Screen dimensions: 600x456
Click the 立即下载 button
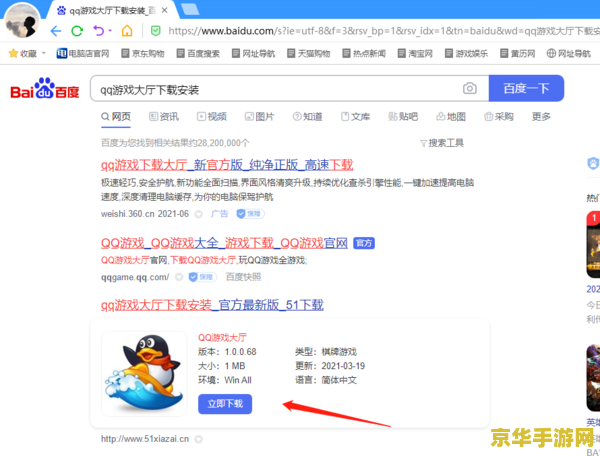[225, 404]
